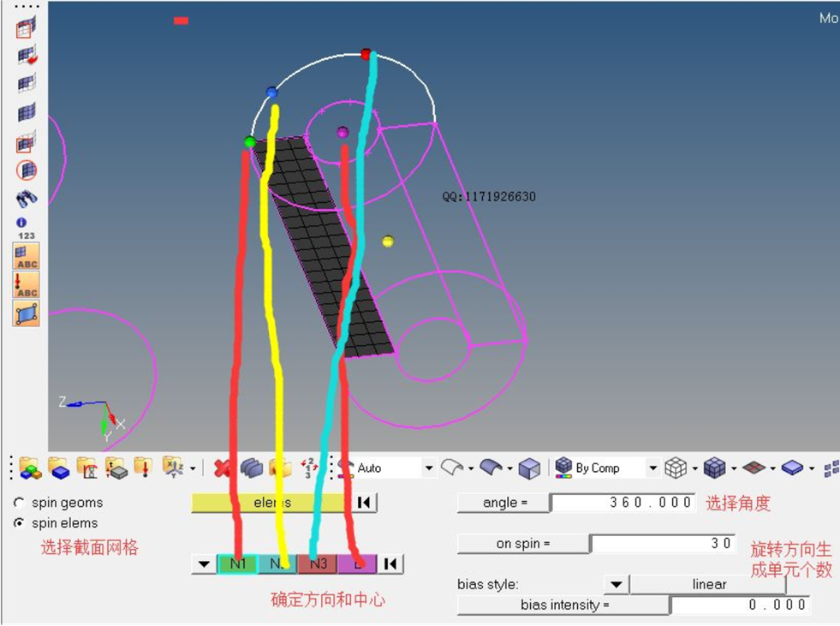The image size is (840, 626).
Task: Click the 1-2-3 renumber icon
Action: (x=309, y=468)
